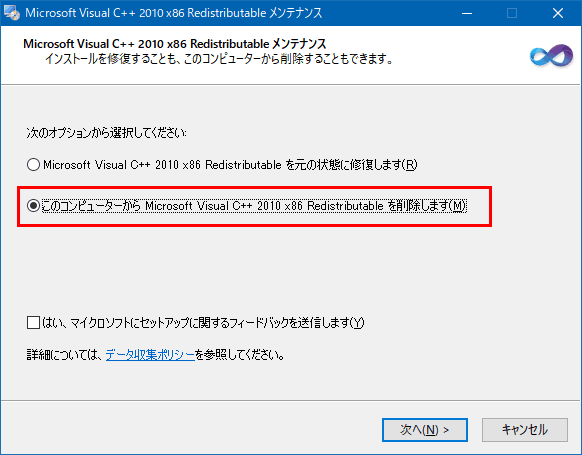Minimize the Redistributable maintenance window
Screen dimensions: 582x455
click(x=467, y=13)
